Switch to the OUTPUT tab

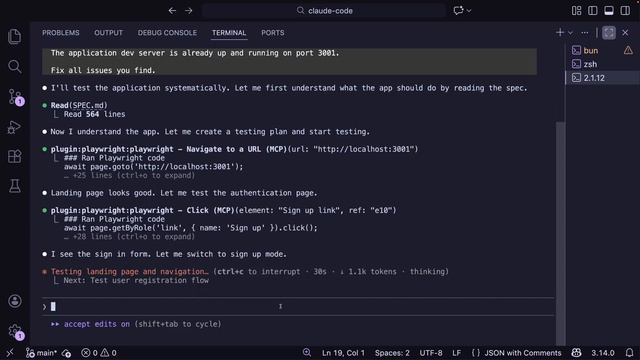click(x=109, y=33)
